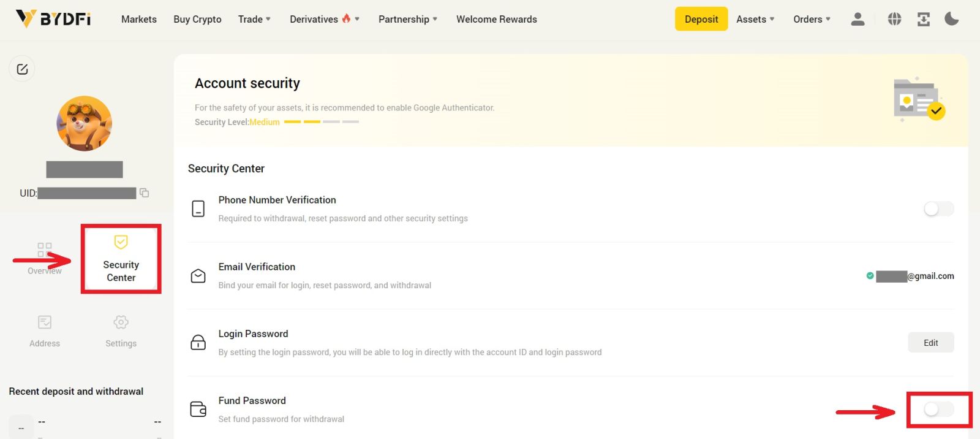Viewport: 980px width, 439px height.
Task: Click the BYDFi logo
Action: click(53, 19)
